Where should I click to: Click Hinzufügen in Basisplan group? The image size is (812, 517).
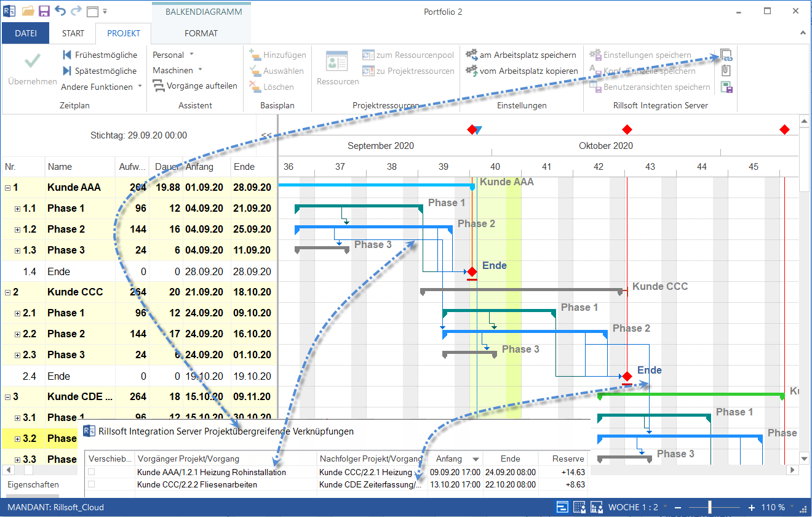click(x=277, y=55)
